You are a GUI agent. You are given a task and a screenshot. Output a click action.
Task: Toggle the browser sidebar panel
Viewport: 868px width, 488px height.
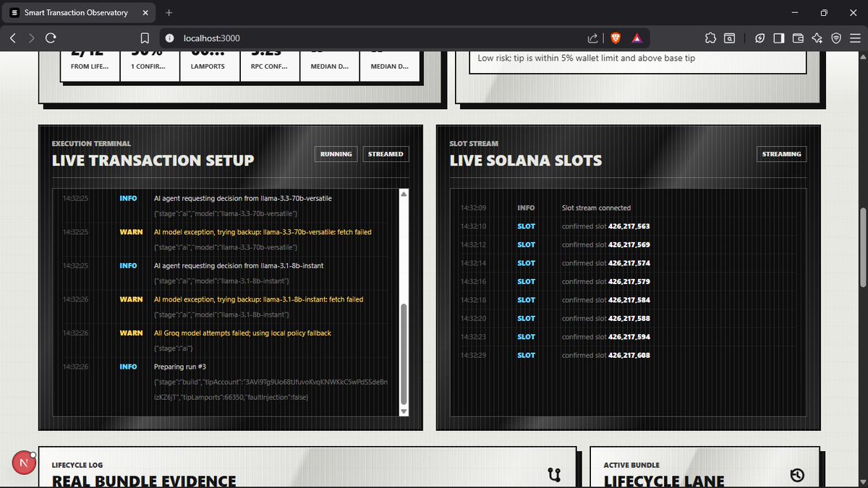[x=779, y=38]
